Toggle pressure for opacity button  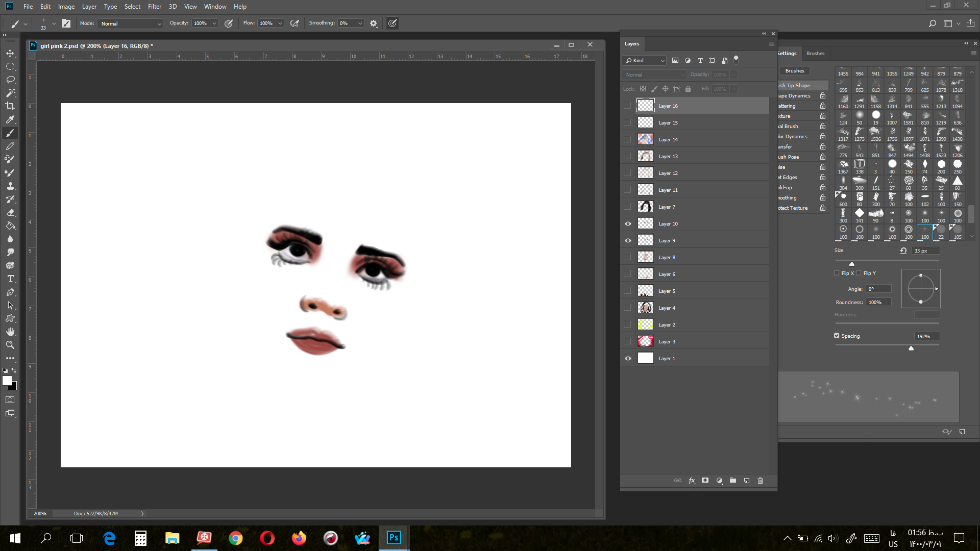pos(229,23)
